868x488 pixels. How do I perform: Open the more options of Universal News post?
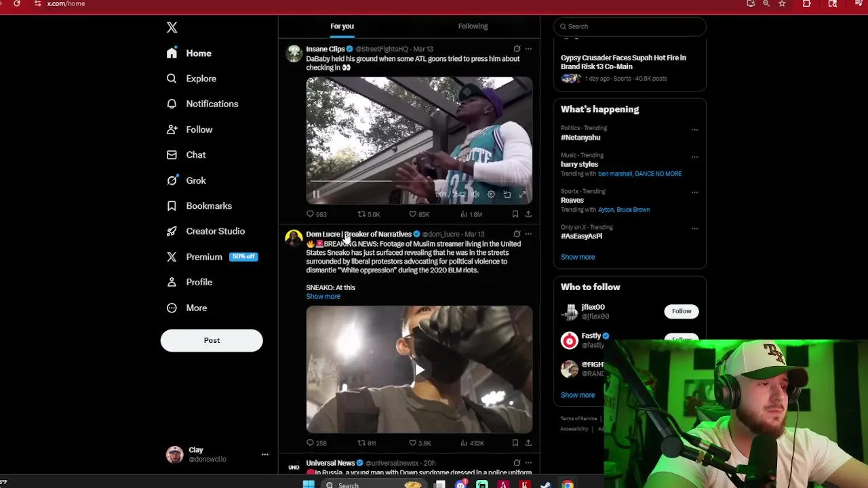pyautogui.click(x=528, y=463)
